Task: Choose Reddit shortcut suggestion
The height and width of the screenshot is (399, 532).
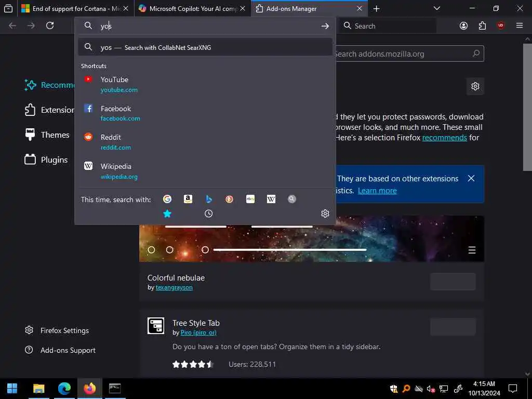Action: (x=205, y=142)
